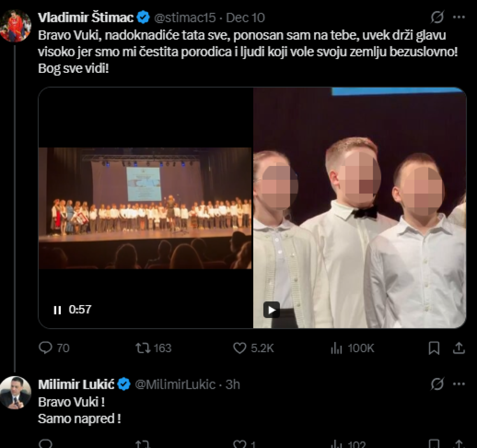Image resolution: width=477 pixels, height=448 pixels.
Task: Like the post with 5.2K likes
Action: point(240,348)
